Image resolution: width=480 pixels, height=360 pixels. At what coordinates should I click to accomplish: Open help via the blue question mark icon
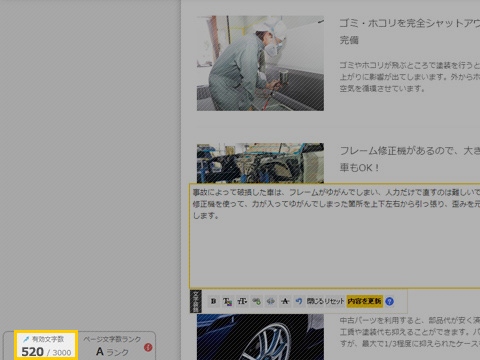[x=389, y=301]
